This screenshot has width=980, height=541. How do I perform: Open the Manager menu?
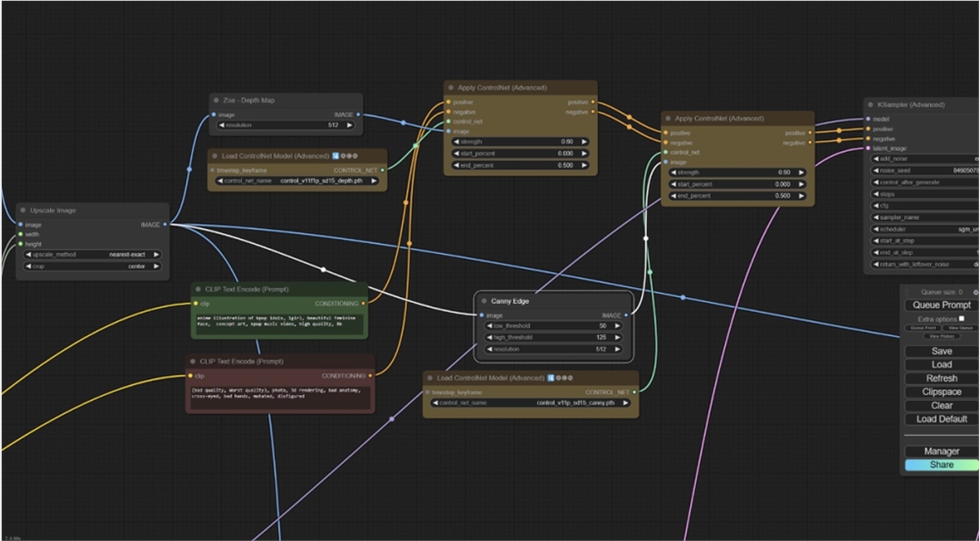coord(941,452)
